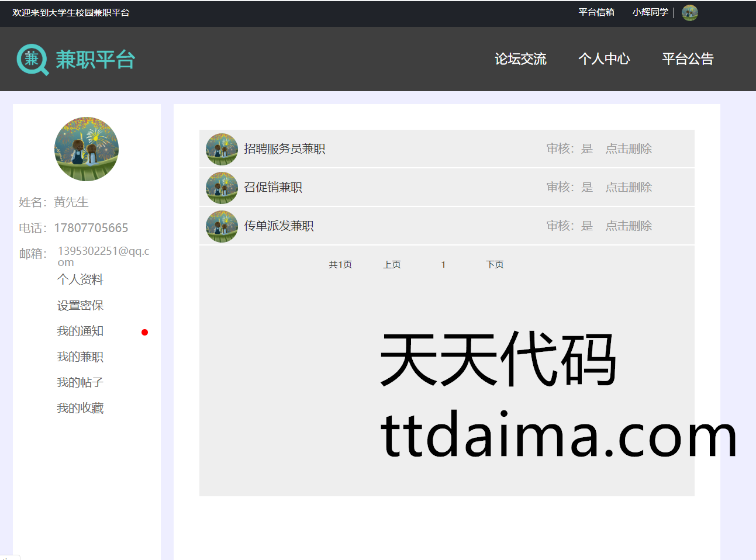Viewport: 756px width, 560px height.
Task: Go to next page with 下页
Action: pos(495,265)
